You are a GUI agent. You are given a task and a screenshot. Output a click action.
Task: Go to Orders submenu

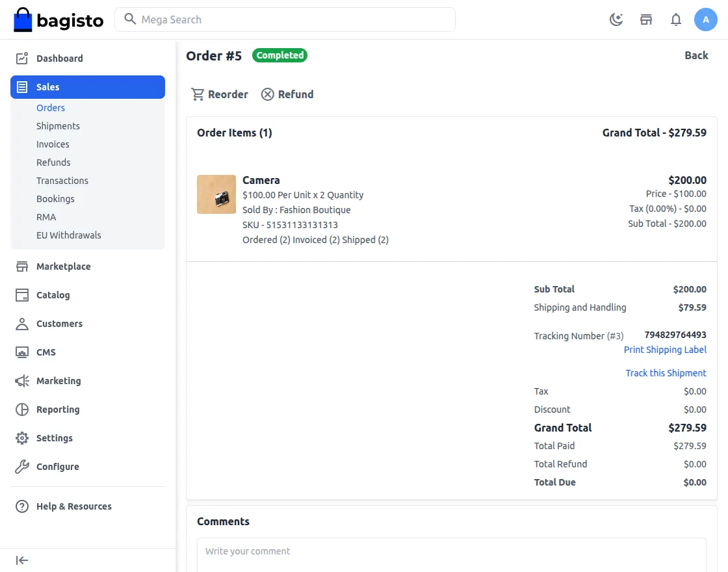pos(51,108)
